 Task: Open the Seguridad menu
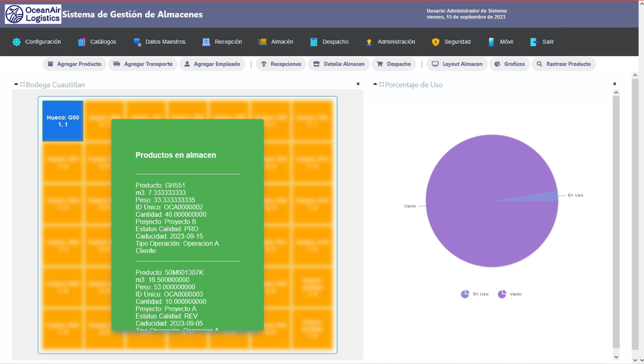(x=451, y=42)
